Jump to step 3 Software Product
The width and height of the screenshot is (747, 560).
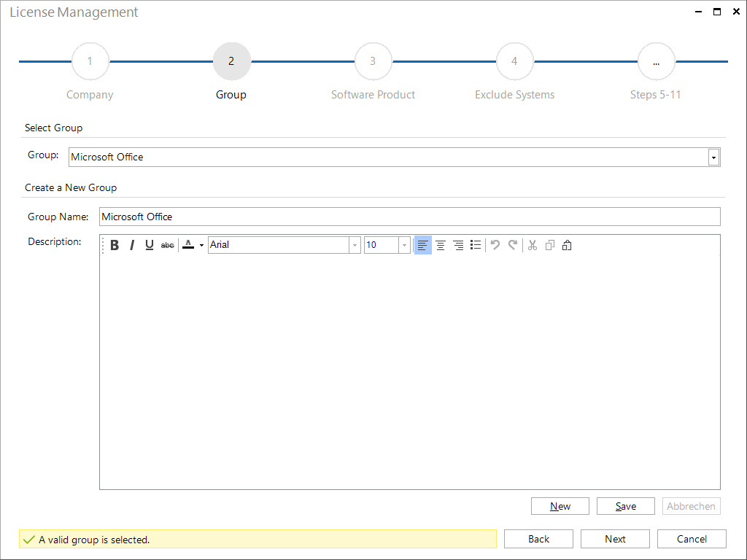click(373, 61)
